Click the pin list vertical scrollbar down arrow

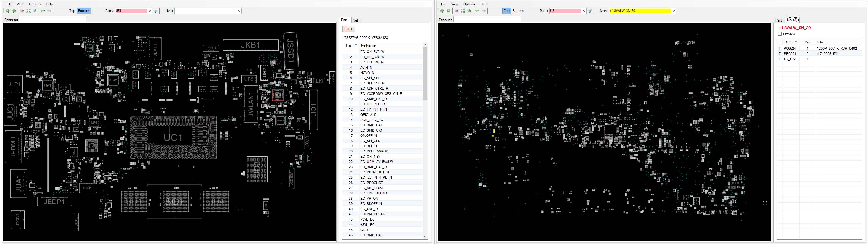point(425,237)
